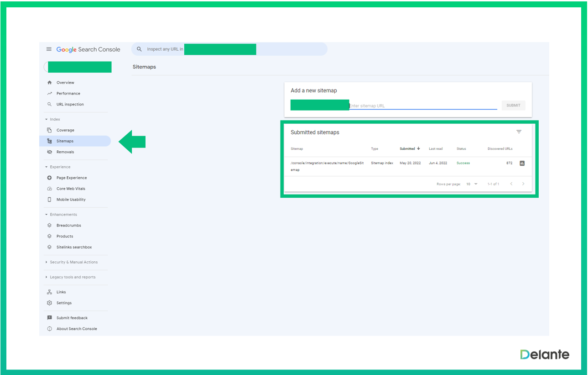The width and height of the screenshot is (588, 375).
Task: Open sitemap report bar chart icon
Action: (522, 163)
